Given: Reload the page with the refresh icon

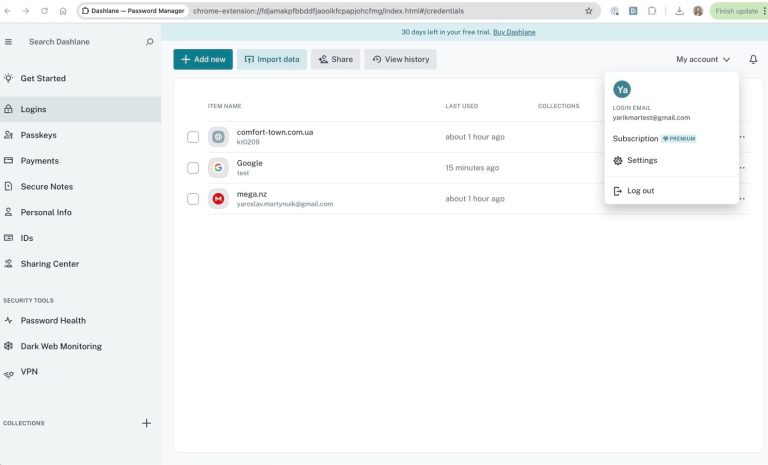Looking at the screenshot, I should click(44, 11).
